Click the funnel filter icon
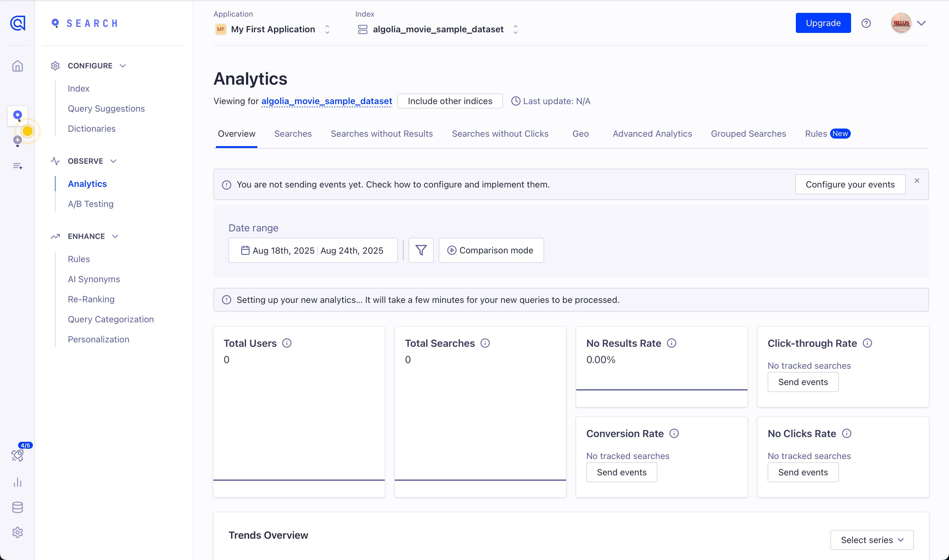 pyautogui.click(x=421, y=250)
